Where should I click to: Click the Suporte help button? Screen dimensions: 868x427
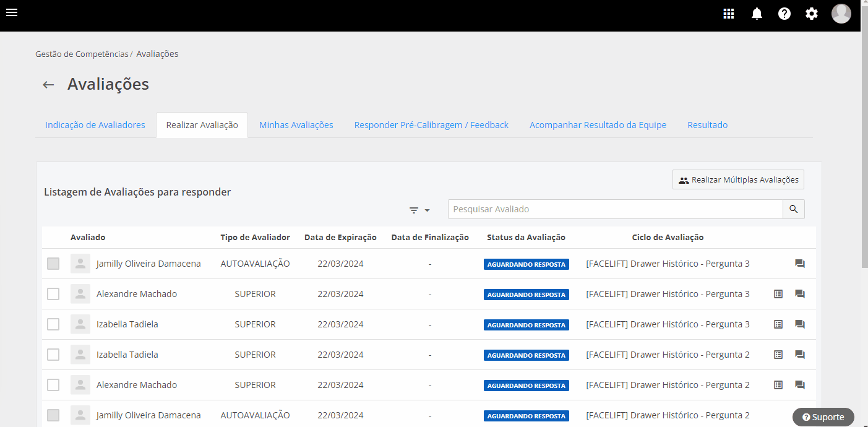[823, 417]
